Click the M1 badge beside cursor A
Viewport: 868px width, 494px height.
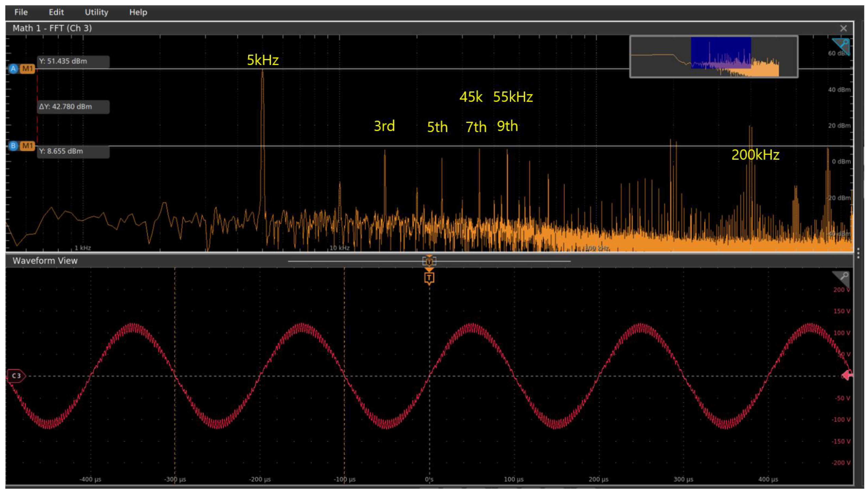pyautogui.click(x=27, y=69)
